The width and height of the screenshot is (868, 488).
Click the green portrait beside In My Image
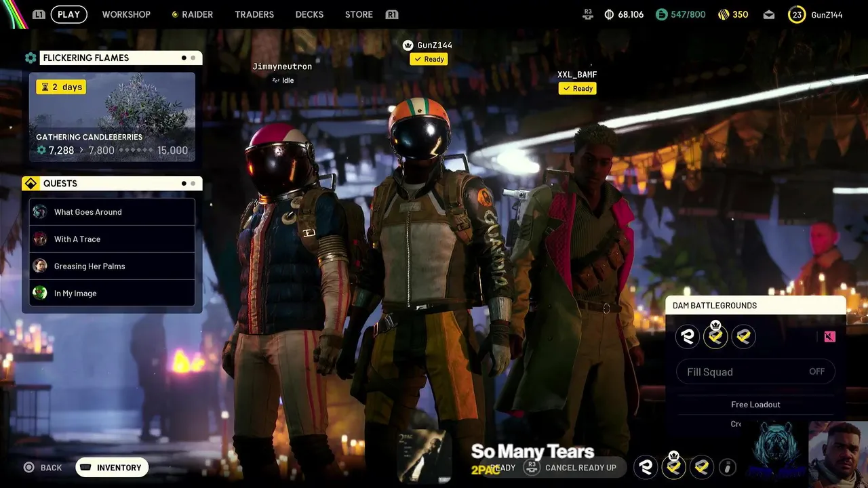pos(40,293)
